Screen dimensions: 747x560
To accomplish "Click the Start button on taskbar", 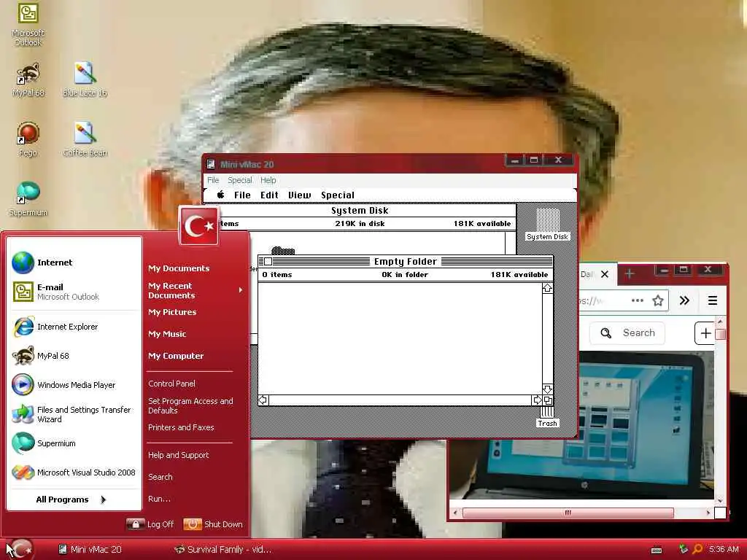I will (20, 549).
